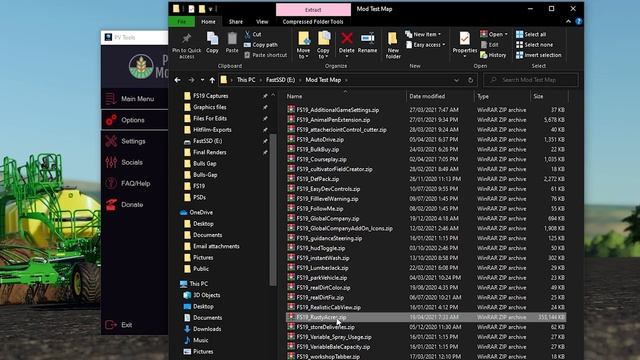Open Downloads under This PC

(207, 329)
